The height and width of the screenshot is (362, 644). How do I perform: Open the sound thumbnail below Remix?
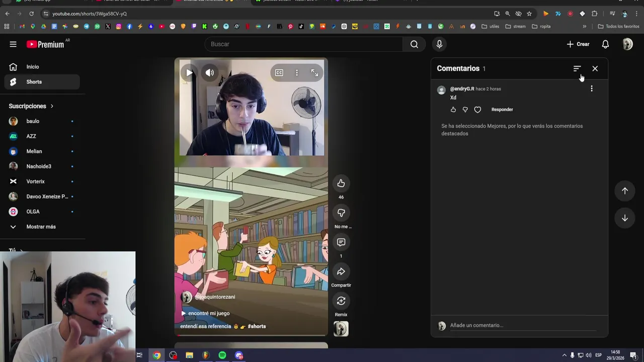point(341,329)
